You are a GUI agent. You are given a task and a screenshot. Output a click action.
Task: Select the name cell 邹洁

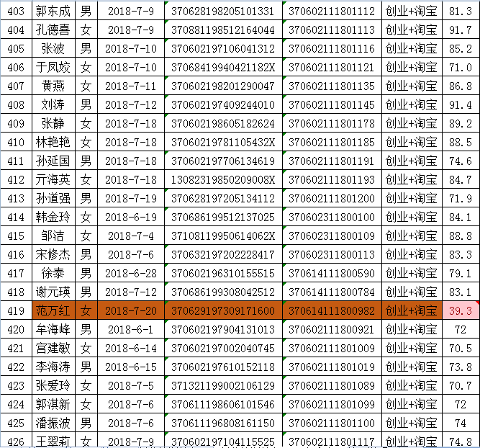click(x=53, y=236)
